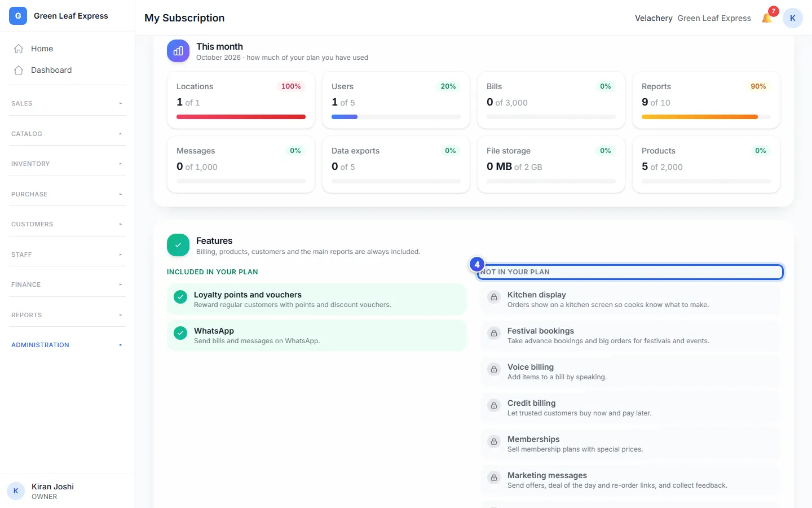Click the Dashboard icon in sidebar
The image size is (812, 508).
pyautogui.click(x=19, y=70)
